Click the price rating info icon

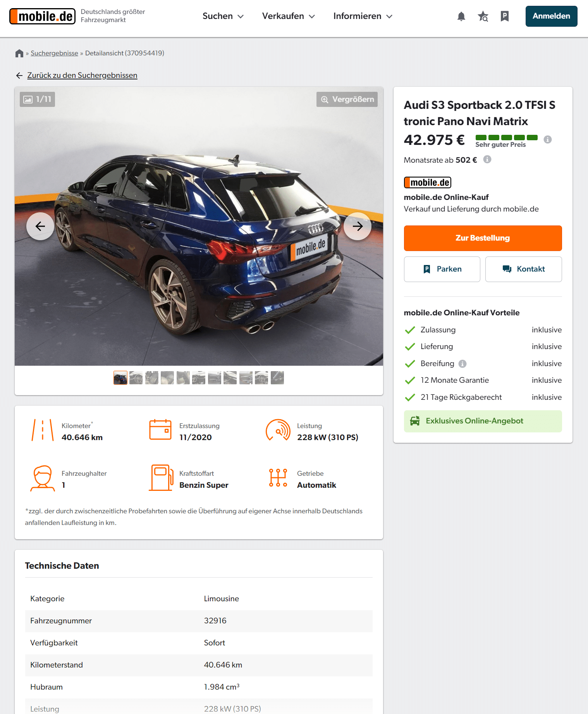(x=547, y=139)
